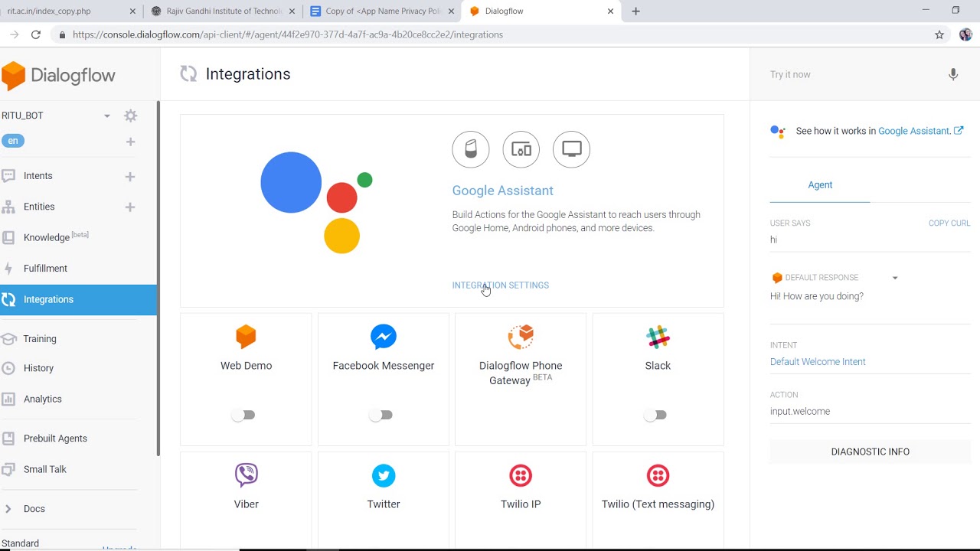The width and height of the screenshot is (980, 551).
Task: Click COPY CURL link
Action: (x=949, y=223)
